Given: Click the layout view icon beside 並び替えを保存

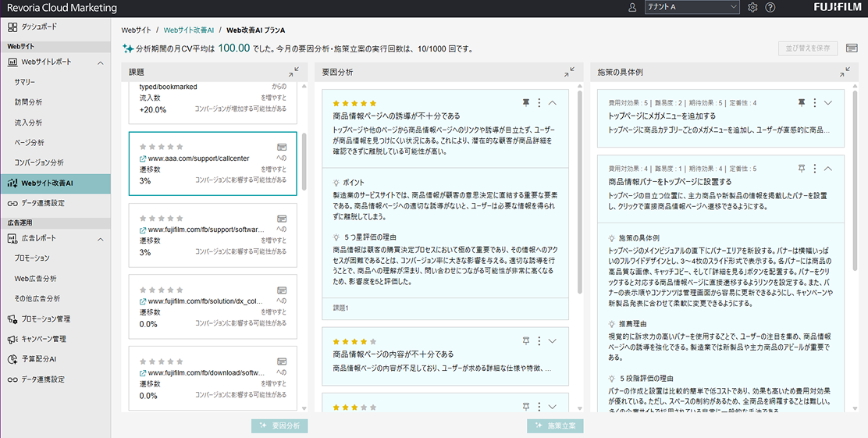Looking at the screenshot, I should pos(852,48).
